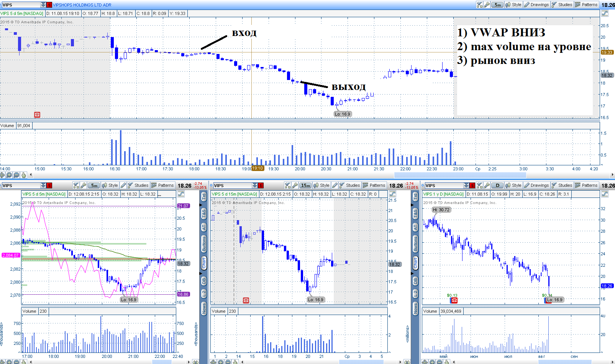Open News side tab between left and middle charts
Screen dimensions: 615x364
point(204,309)
